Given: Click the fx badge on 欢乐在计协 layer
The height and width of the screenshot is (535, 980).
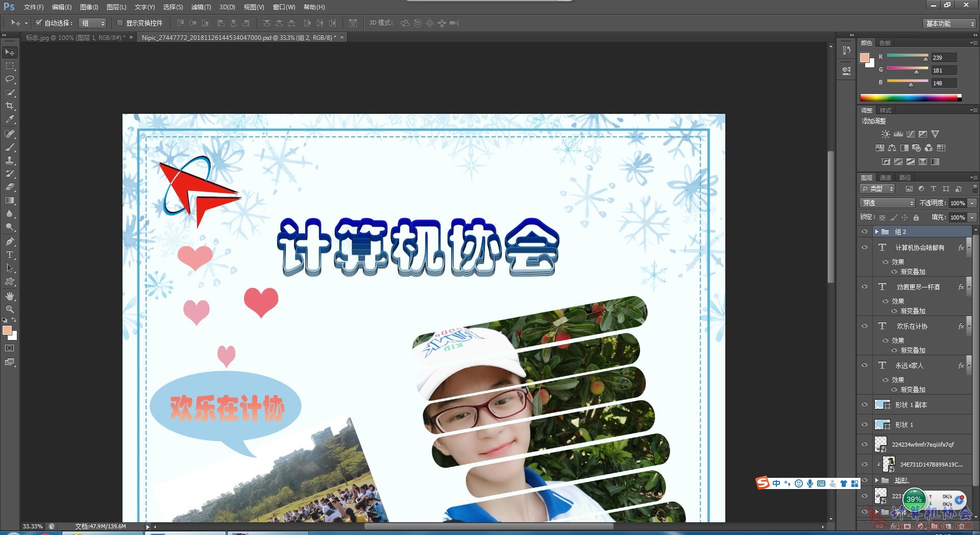Looking at the screenshot, I should pyautogui.click(x=961, y=326).
